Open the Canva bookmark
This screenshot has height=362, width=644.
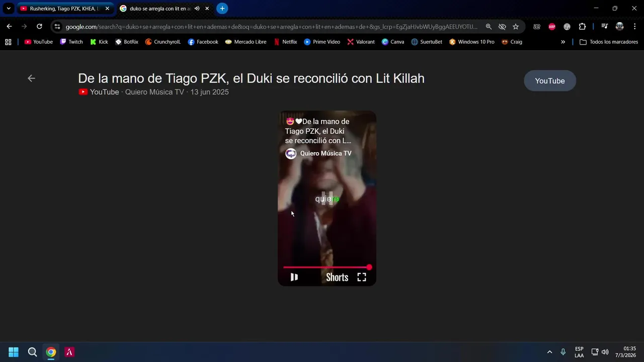tap(393, 42)
